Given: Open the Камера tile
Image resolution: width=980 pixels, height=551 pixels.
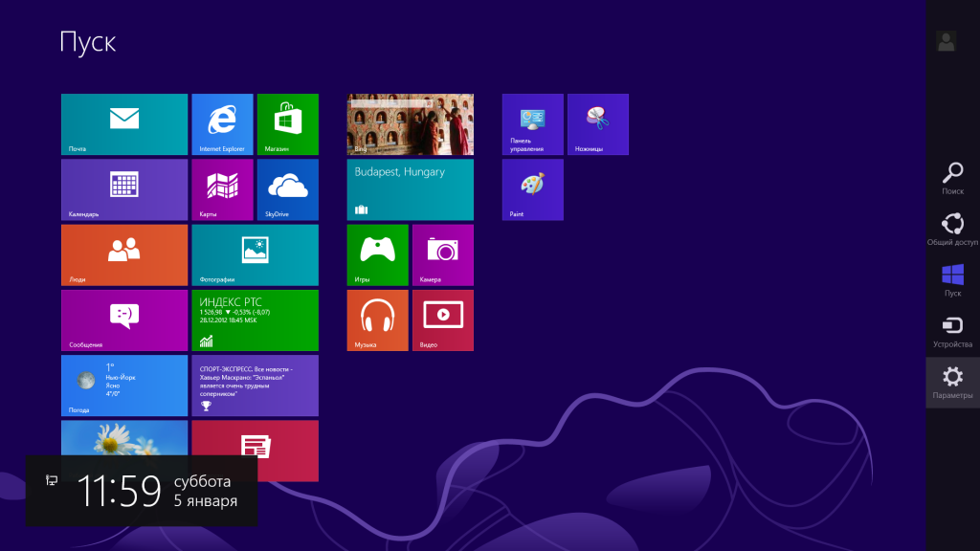Looking at the screenshot, I should coord(442,254).
